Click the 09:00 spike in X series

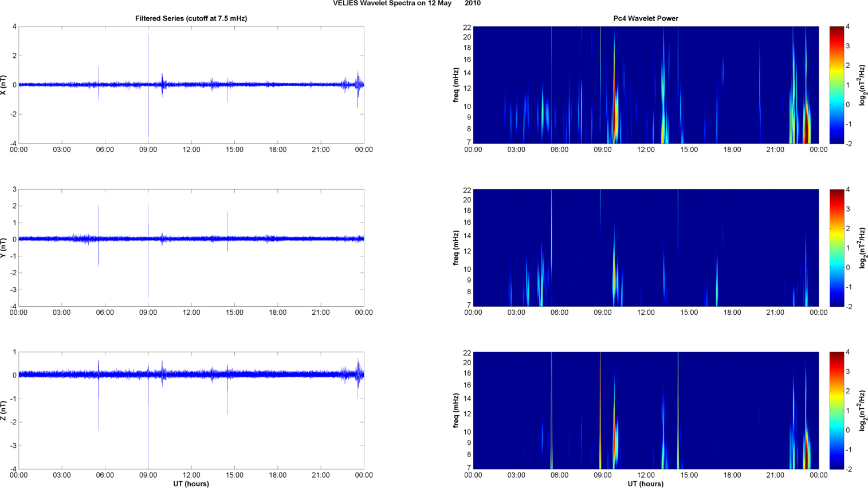(x=148, y=57)
